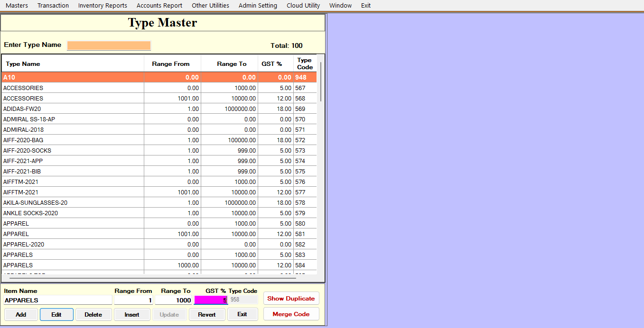644x328 pixels.
Task: Click the Add button
Action: coord(21,314)
